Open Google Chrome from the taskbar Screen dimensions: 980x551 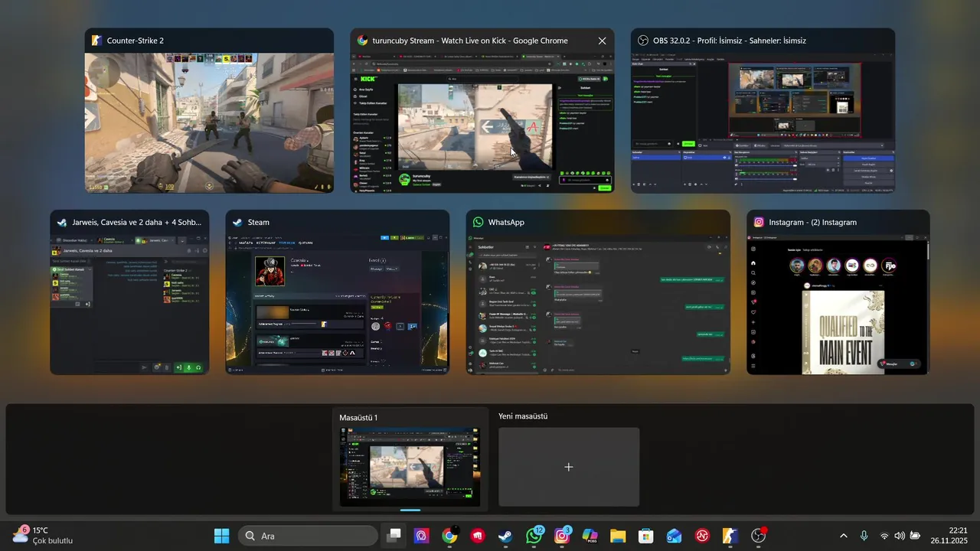click(x=449, y=536)
